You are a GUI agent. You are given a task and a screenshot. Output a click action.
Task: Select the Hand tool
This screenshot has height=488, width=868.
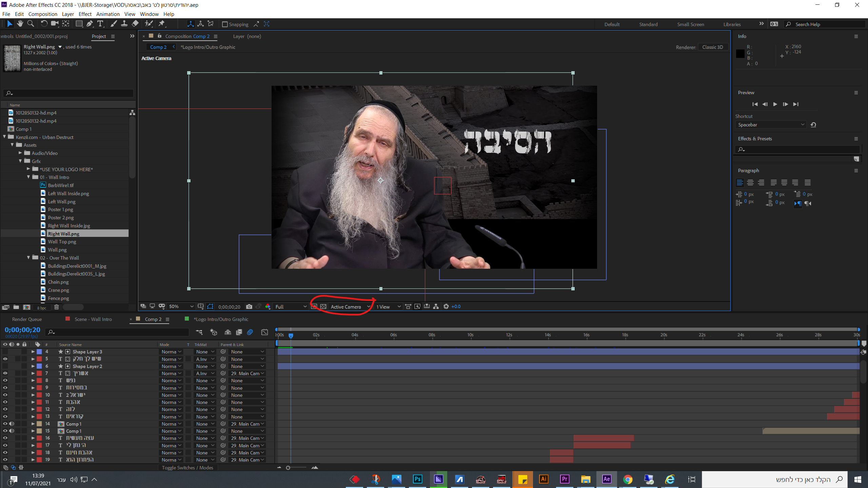(x=20, y=24)
